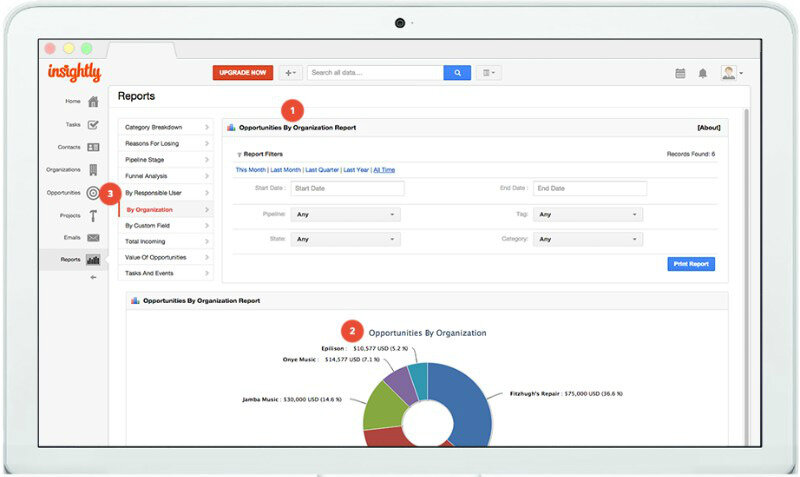Expand the State dropdown filter
Screen dimensions: 800x477
point(345,239)
